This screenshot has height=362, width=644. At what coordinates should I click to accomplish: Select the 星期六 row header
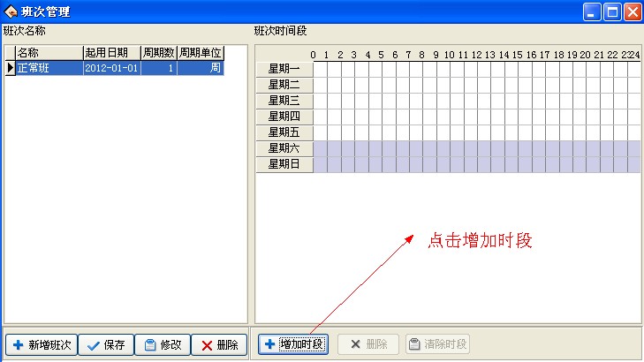[x=284, y=148]
